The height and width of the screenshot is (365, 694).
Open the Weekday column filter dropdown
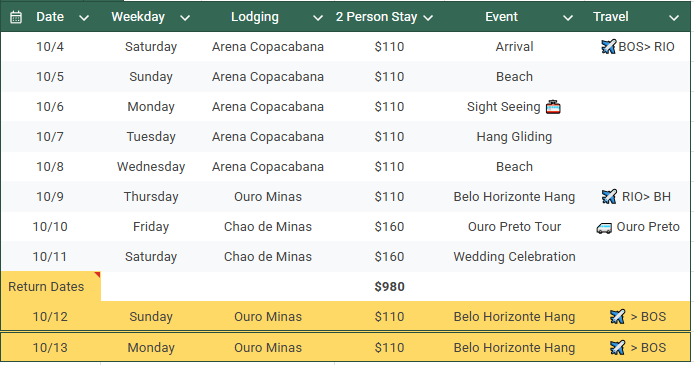click(x=185, y=18)
